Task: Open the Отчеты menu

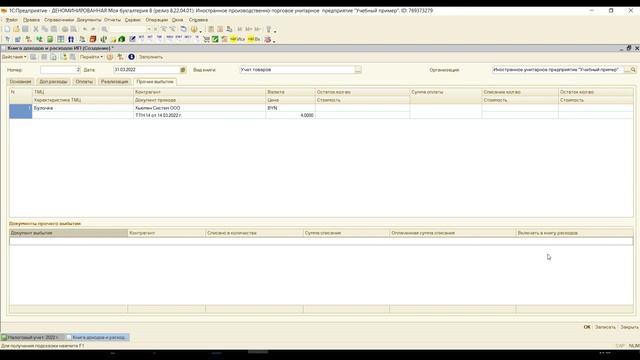Action: tap(112, 20)
